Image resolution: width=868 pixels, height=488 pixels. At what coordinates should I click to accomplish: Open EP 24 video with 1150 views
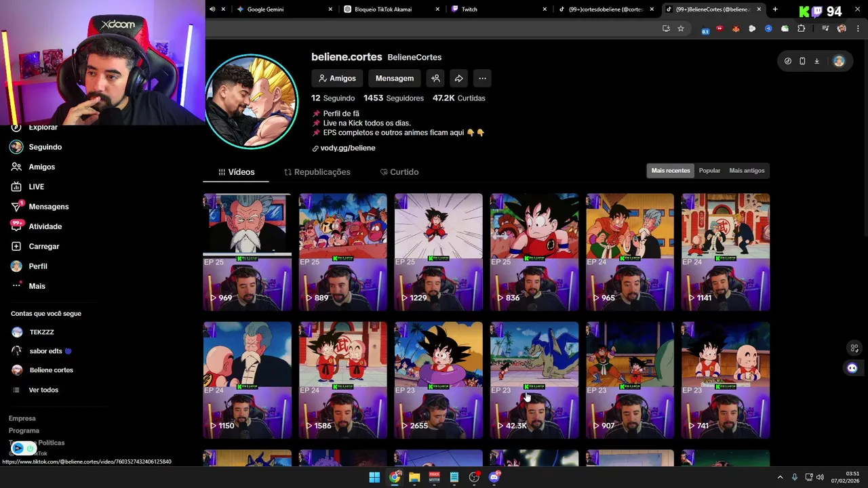248,380
